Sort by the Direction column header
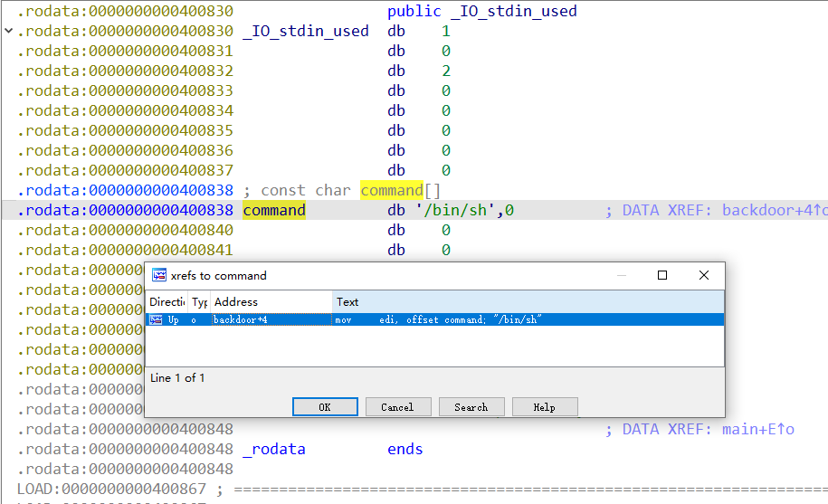 [x=167, y=302]
